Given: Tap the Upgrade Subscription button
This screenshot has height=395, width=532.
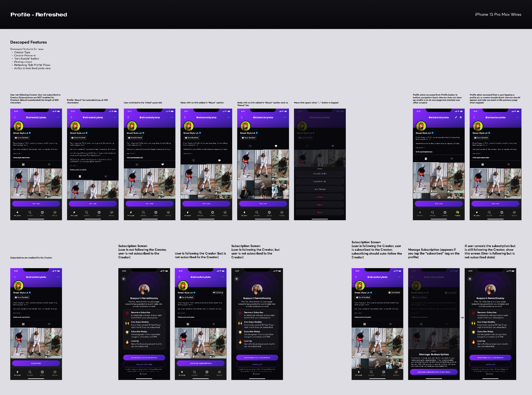Looking at the screenshot, I should pyautogui.click(x=201, y=363).
